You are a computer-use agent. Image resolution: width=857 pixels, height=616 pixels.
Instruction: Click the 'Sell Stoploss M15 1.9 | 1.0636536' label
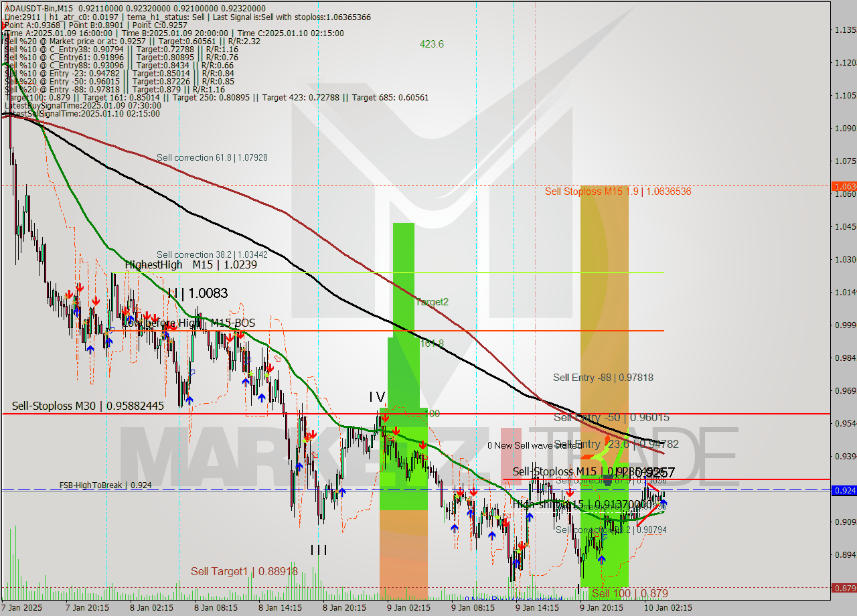618,191
